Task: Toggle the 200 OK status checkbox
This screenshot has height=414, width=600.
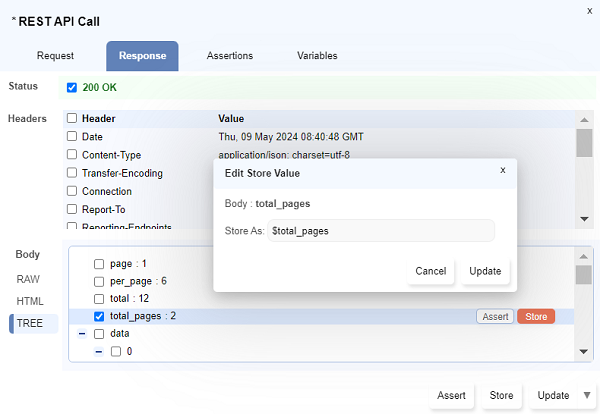Action: (x=71, y=87)
